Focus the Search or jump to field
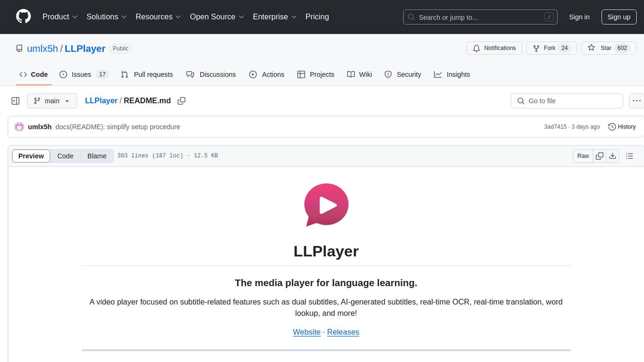Screen dimensions: 644x362 480,17
